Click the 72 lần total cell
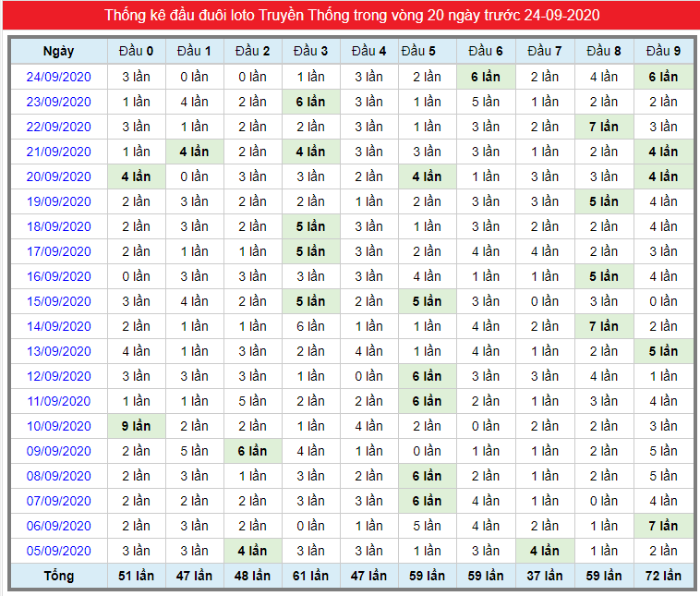 663,576
